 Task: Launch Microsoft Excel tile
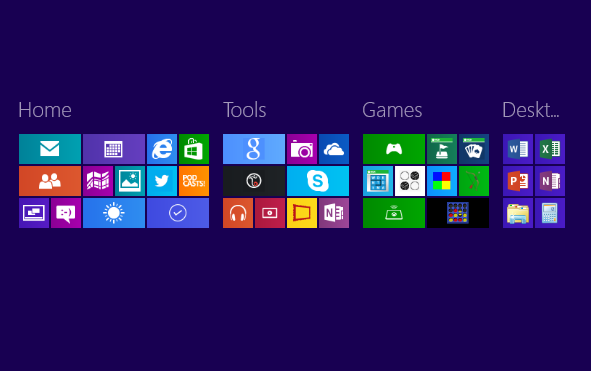click(550, 149)
